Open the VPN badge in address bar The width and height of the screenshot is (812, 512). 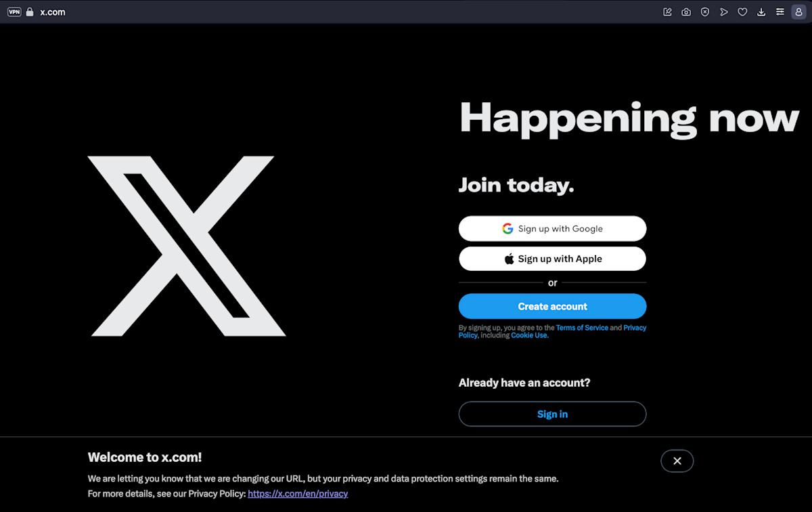click(14, 12)
